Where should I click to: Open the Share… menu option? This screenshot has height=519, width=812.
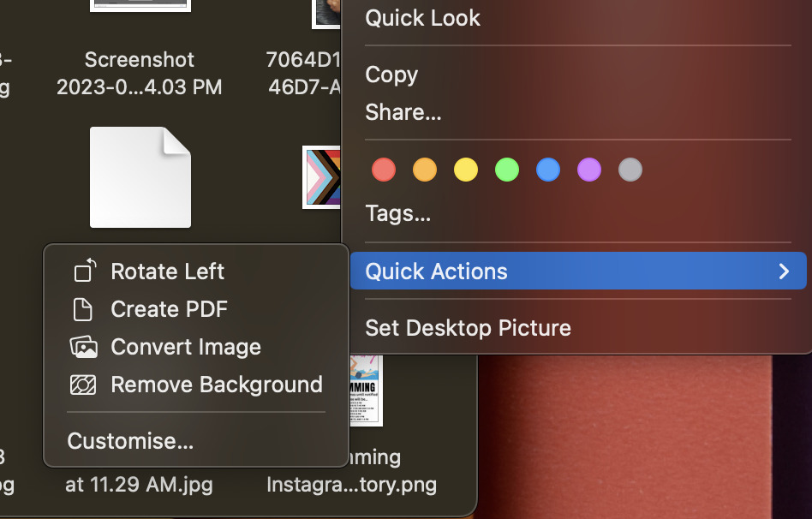tap(403, 112)
